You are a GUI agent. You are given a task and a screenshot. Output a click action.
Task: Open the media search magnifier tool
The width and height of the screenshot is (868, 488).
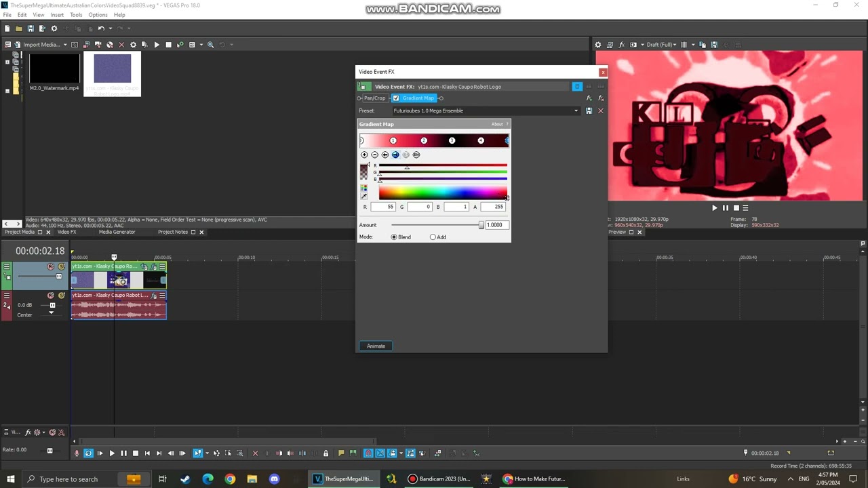[210, 45]
